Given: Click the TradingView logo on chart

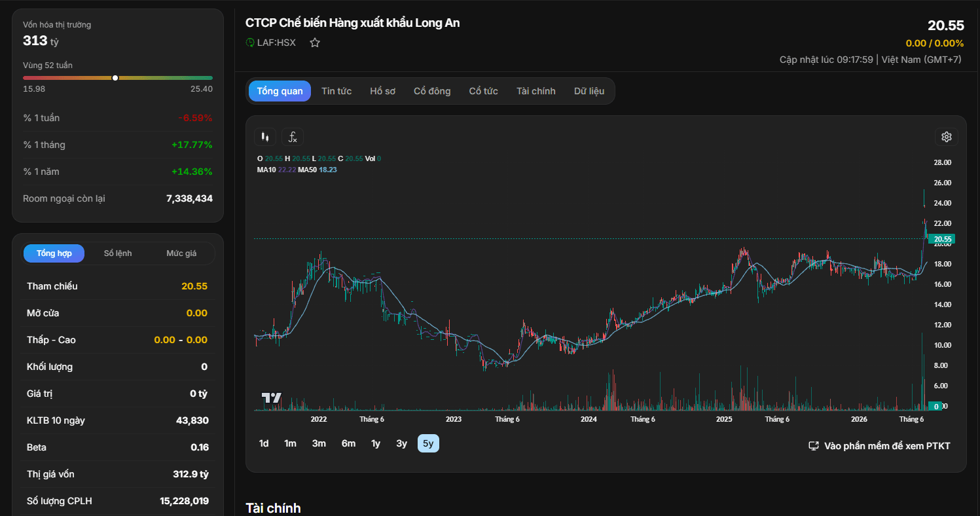Looking at the screenshot, I should pos(272,397).
